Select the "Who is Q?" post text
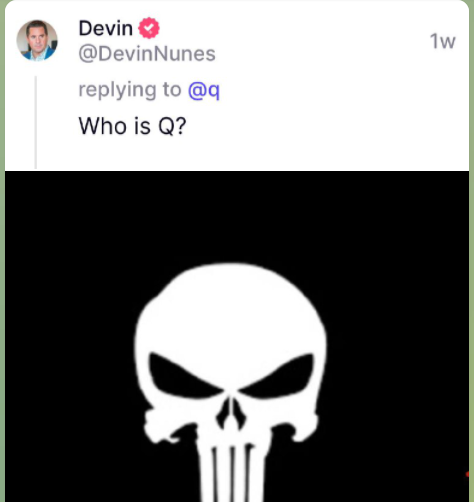 tap(132, 126)
